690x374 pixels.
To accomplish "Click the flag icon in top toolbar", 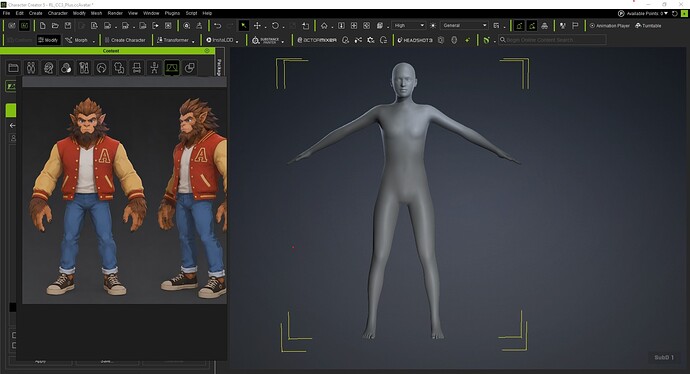I will coord(575,26).
